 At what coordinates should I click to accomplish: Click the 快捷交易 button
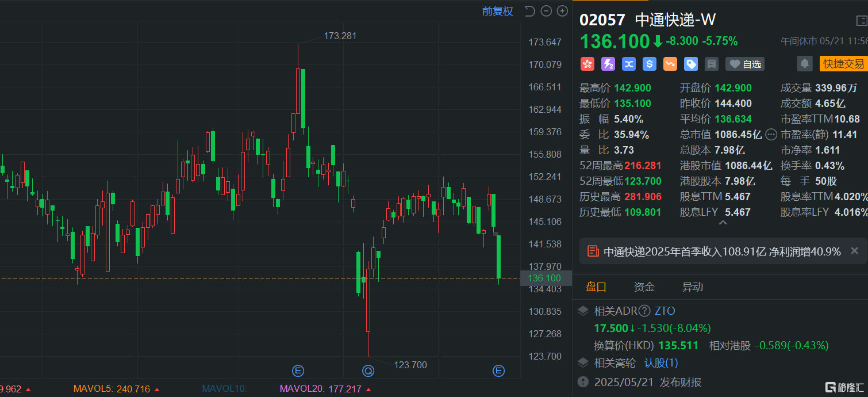click(x=843, y=64)
